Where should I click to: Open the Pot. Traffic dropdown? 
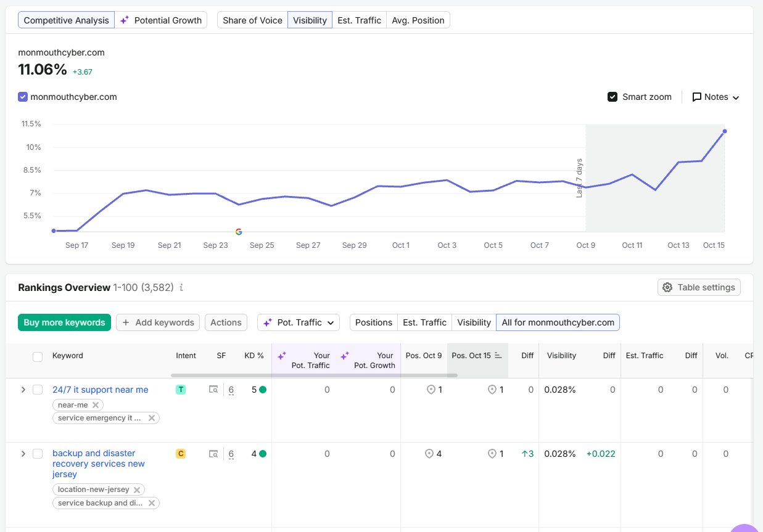[299, 322]
